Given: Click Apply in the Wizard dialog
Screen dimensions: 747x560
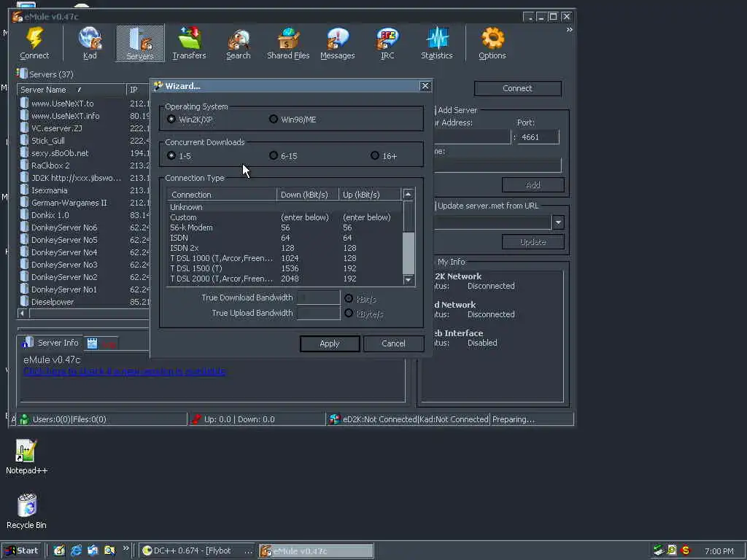Looking at the screenshot, I should point(330,343).
